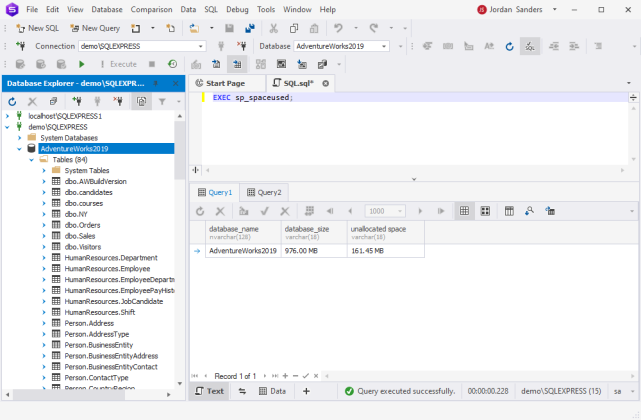This screenshot has width=641, height=420.
Task: Select grid view icon in results toolbar
Action: click(464, 211)
